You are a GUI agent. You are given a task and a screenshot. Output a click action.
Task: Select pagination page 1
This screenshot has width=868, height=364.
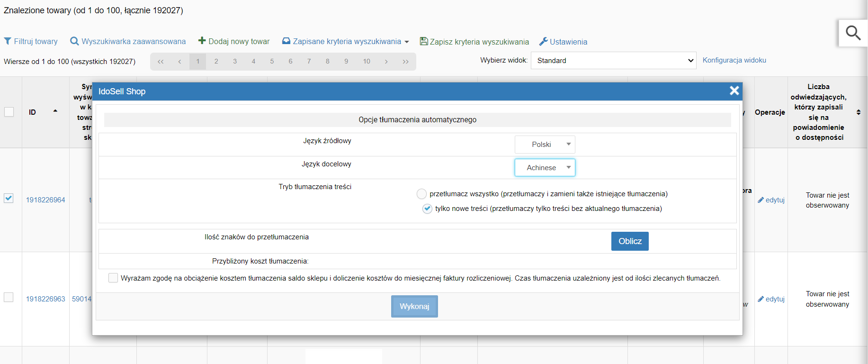198,62
